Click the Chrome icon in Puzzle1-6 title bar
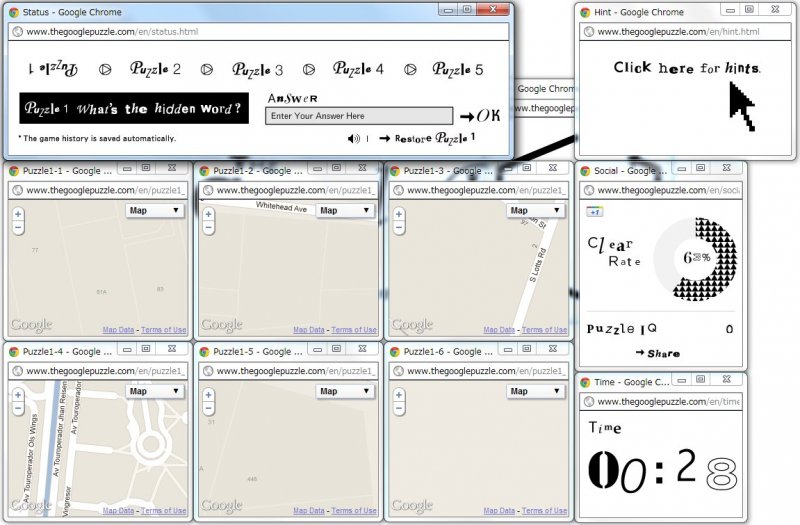 point(395,352)
